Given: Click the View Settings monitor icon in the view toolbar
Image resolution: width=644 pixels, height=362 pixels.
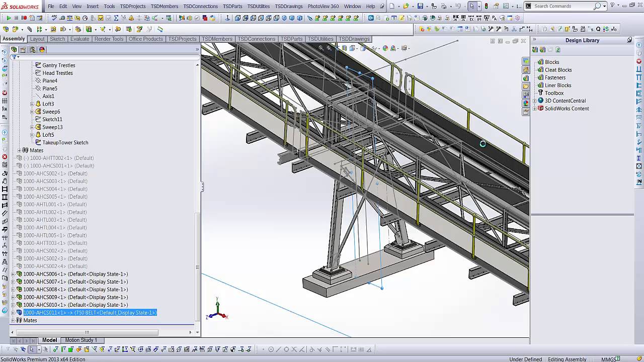Looking at the screenshot, I should (406, 48).
